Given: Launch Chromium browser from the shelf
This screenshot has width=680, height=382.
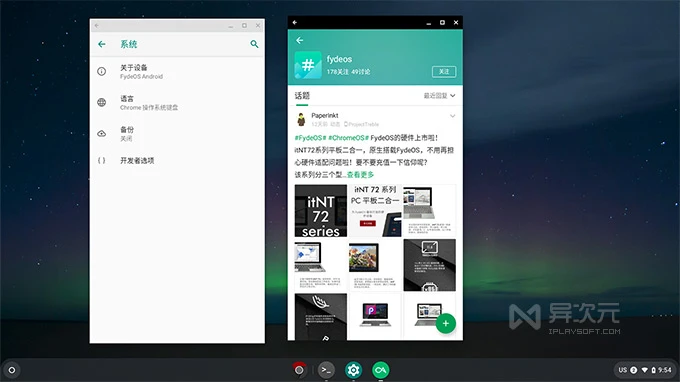Looking at the screenshot, I should coord(299,370).
